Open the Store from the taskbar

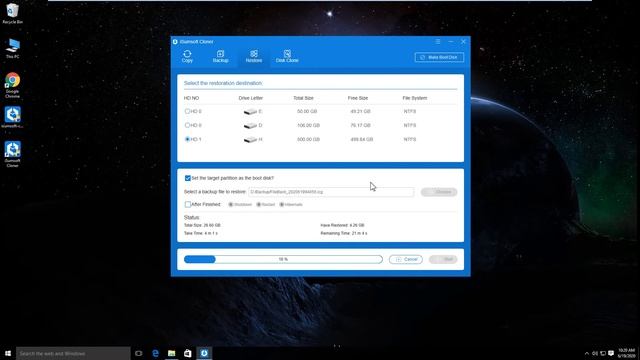(x=188, y=353)
